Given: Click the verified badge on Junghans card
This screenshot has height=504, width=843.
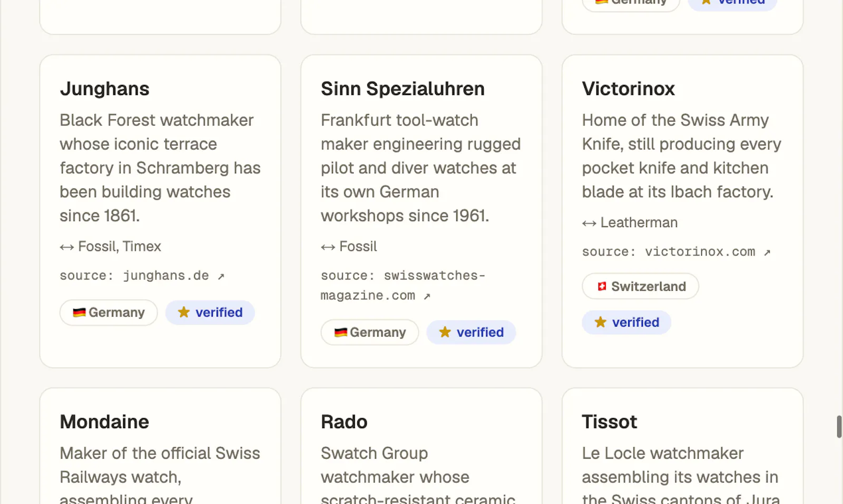Looking at the screenshot, I should click(x=210, y=313).
